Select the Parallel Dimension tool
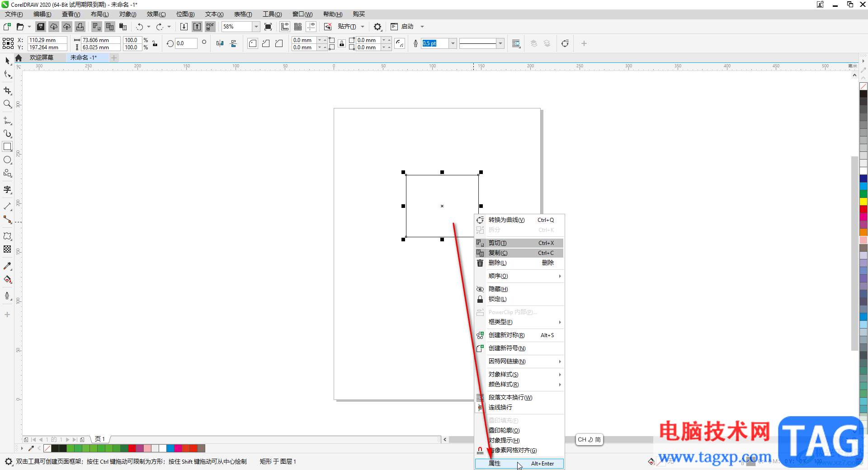The width and height of the screenshot is (868, 470). (x=7, y=206)
